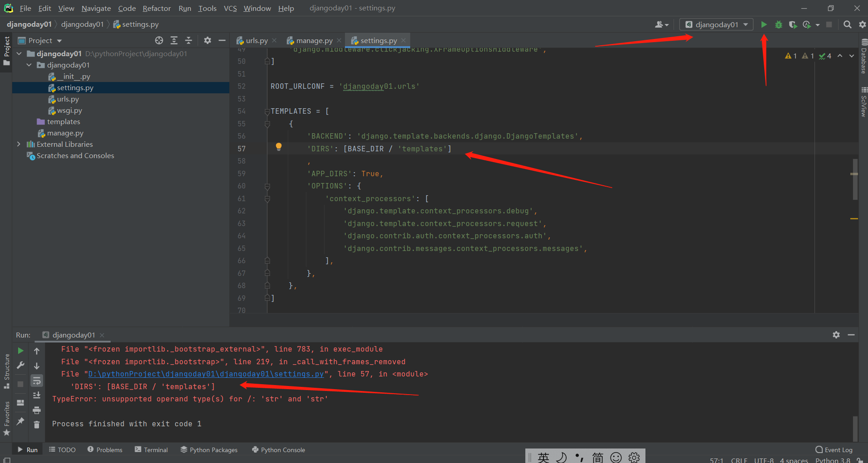Close the settings.py editor tab

click(403, 40)
